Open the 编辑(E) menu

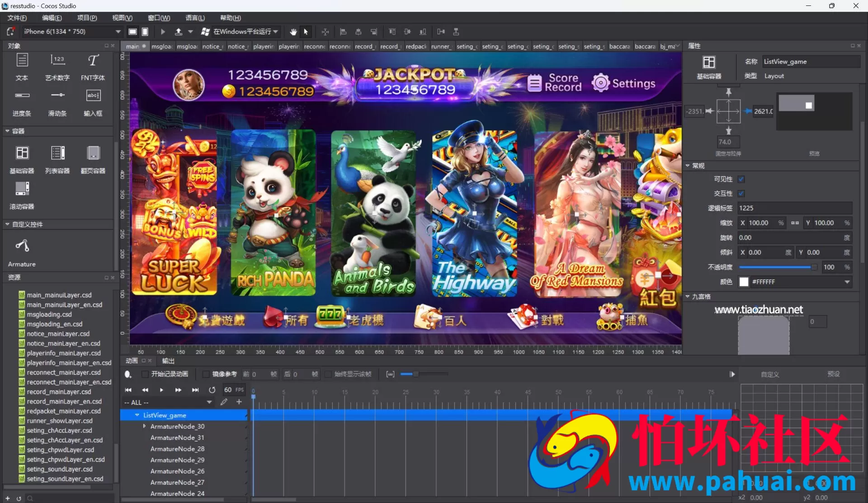[52, 18]
